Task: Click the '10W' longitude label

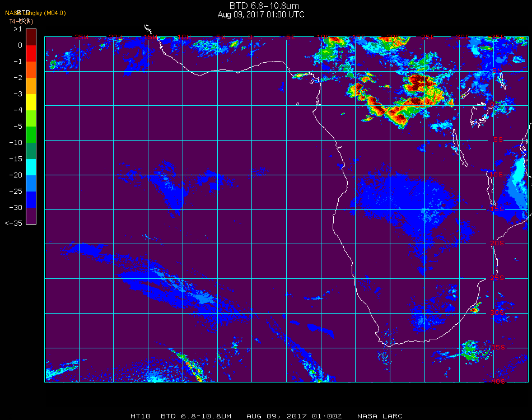Action: point(184,37)
